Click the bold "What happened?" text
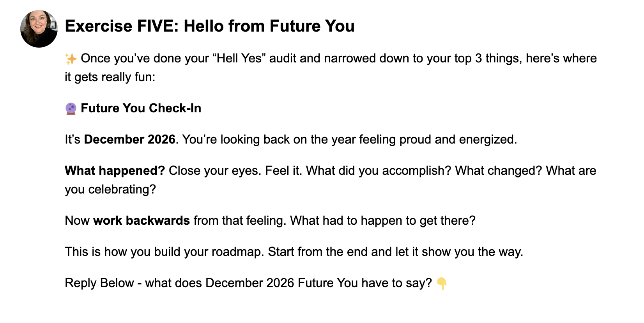 coord(115,170)
